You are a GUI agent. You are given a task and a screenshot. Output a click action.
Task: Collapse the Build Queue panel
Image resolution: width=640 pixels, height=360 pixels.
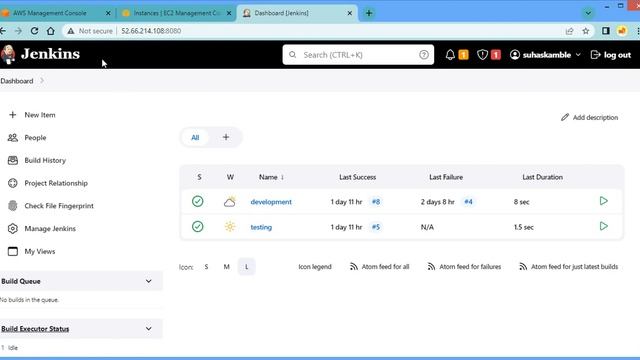[149, 281]
